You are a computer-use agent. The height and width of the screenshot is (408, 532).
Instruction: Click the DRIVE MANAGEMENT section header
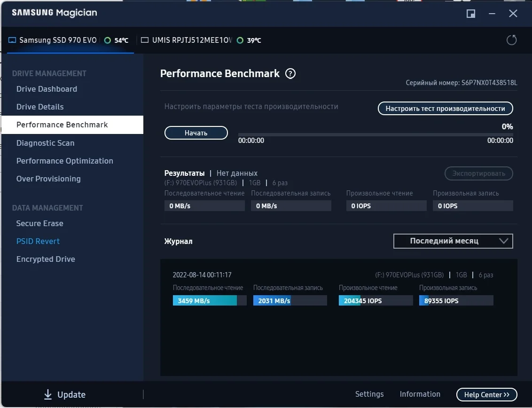(49, 73)
